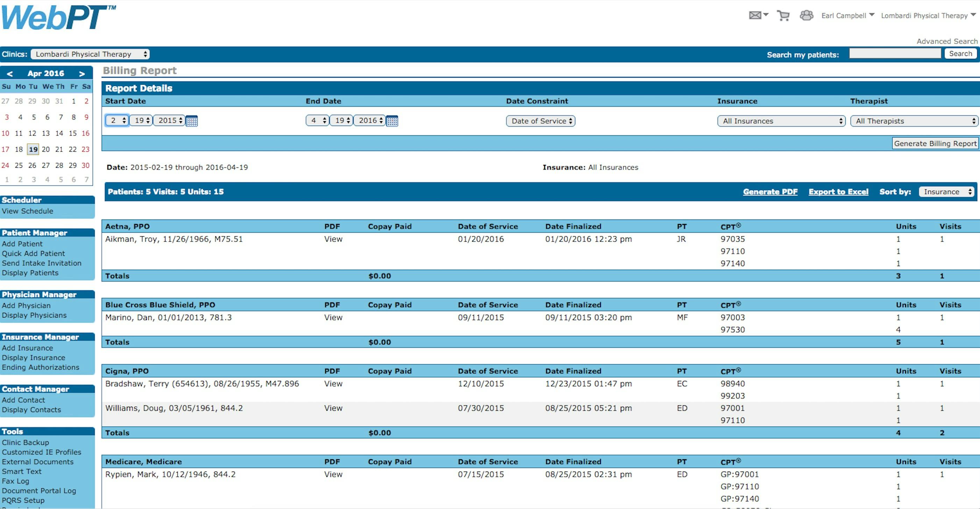The width and height of the screenshot is (980, 509).
Task: Open the All Therapists dropdown
Action: (x=914, y=121)
